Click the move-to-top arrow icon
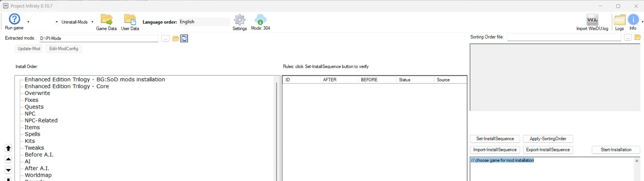 tap(8, 148)
